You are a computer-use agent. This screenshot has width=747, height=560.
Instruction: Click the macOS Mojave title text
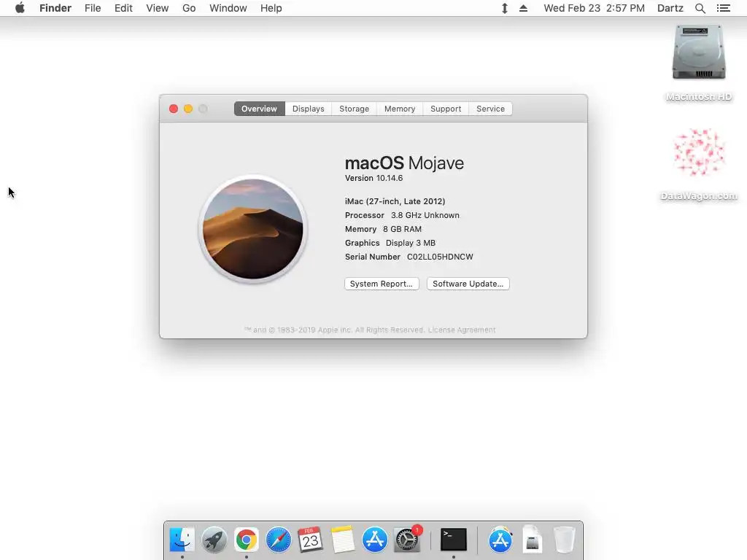click(x=404, y=163)
